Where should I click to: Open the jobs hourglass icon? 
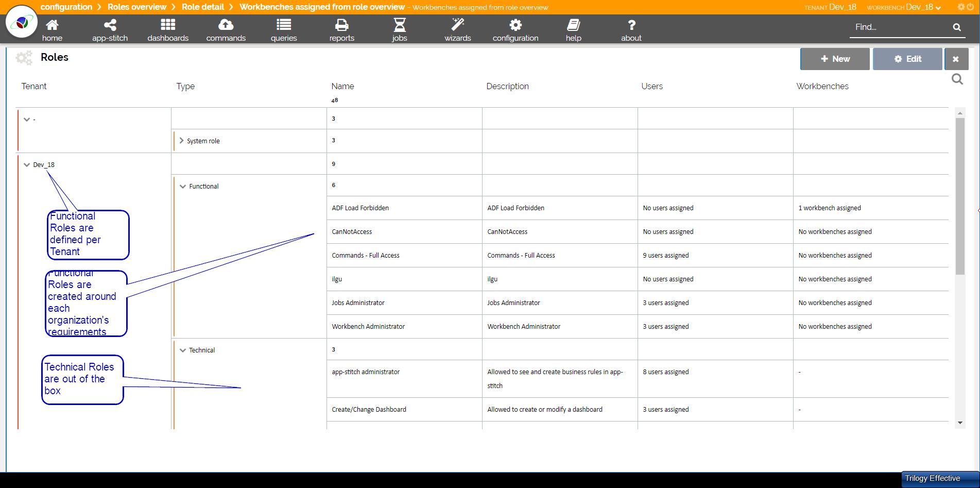click(400, 25)
